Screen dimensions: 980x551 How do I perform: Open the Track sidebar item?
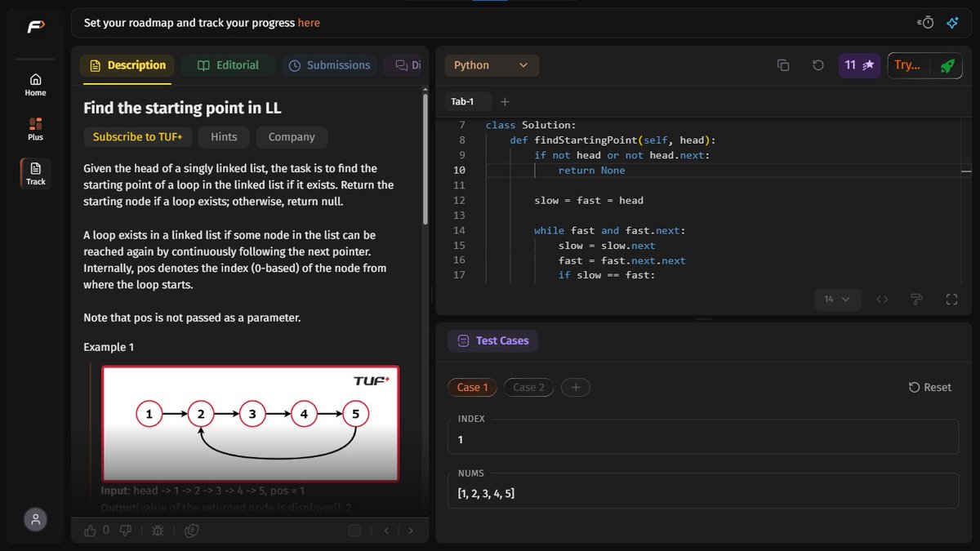click(x=35, y=173)
